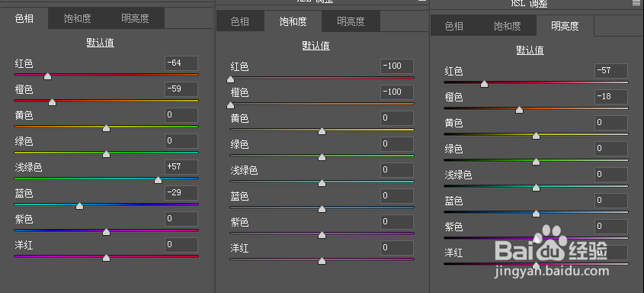Screen dimensions: 644x293
Task: Click 洋红 hue value field
Action: [181, 244]
